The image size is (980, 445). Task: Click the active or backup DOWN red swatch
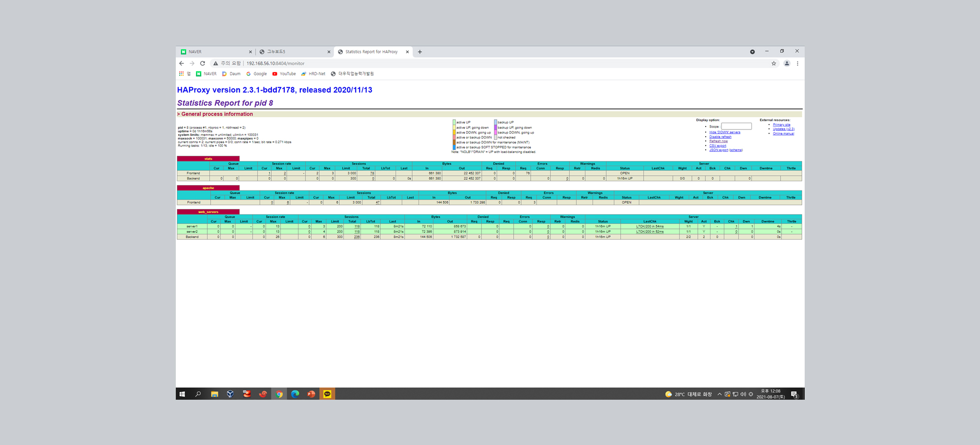coord(454,137)
